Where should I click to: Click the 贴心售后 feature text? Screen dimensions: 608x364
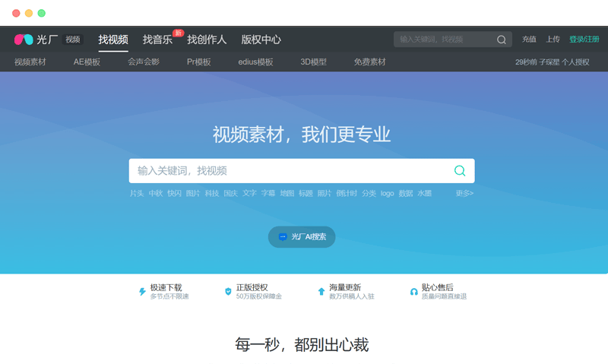pyautogui.click(x=438, y=287)
